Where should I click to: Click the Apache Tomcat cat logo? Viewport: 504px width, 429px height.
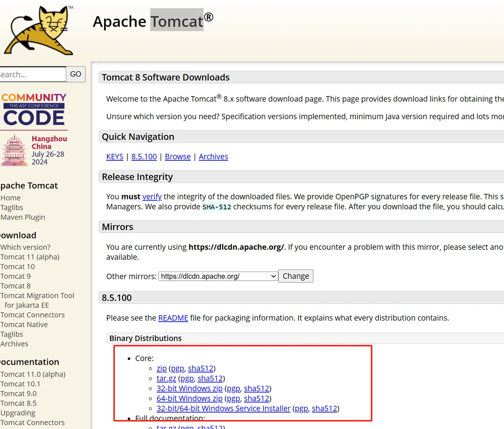coord(39,30)
